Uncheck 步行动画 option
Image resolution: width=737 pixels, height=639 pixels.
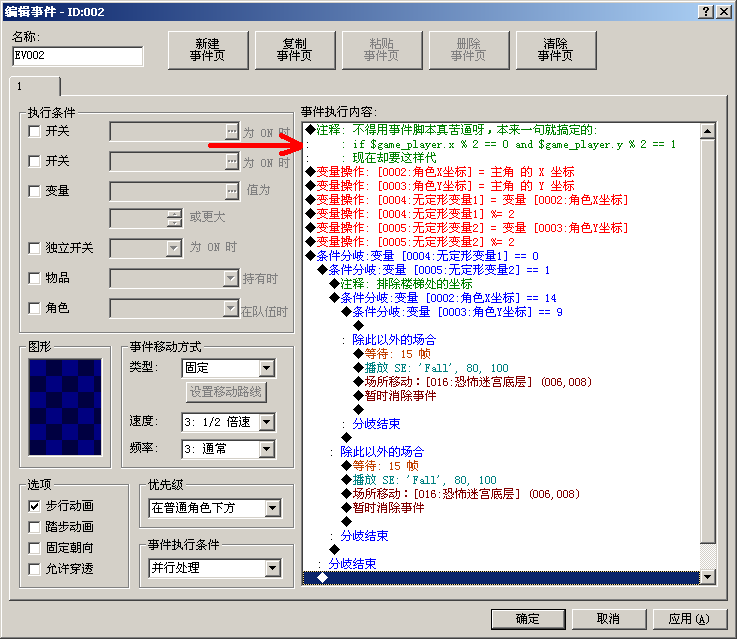point(34,506)
